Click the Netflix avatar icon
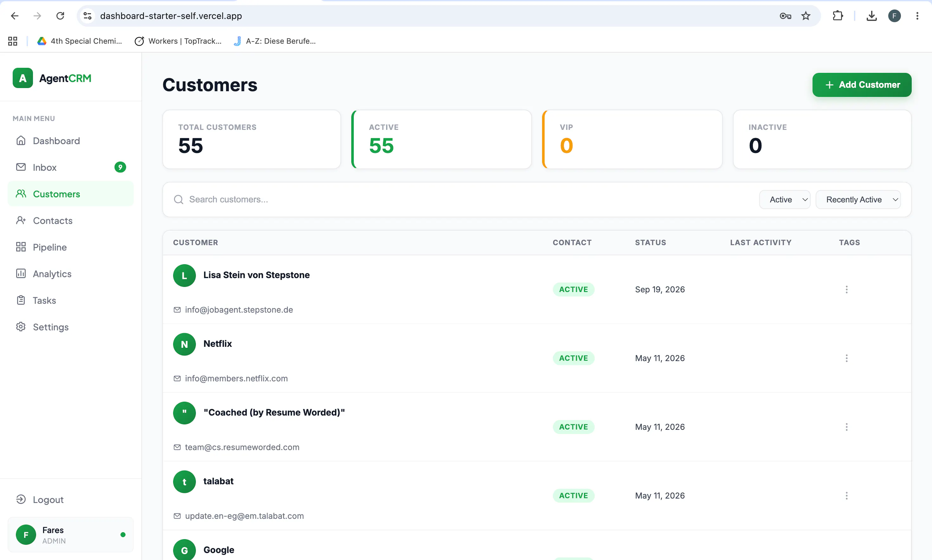 click(x=184, y=344)
